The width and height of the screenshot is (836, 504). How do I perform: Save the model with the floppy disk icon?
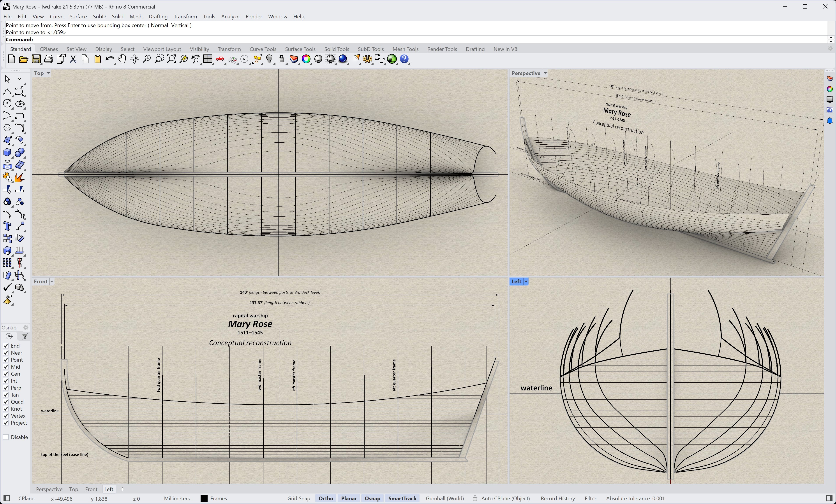coord(36,59)
